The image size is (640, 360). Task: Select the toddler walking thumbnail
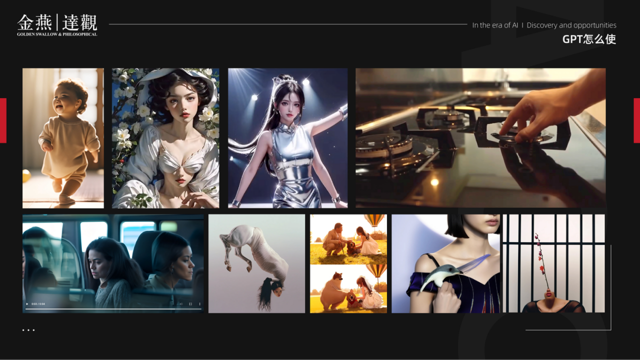(63, 138)
